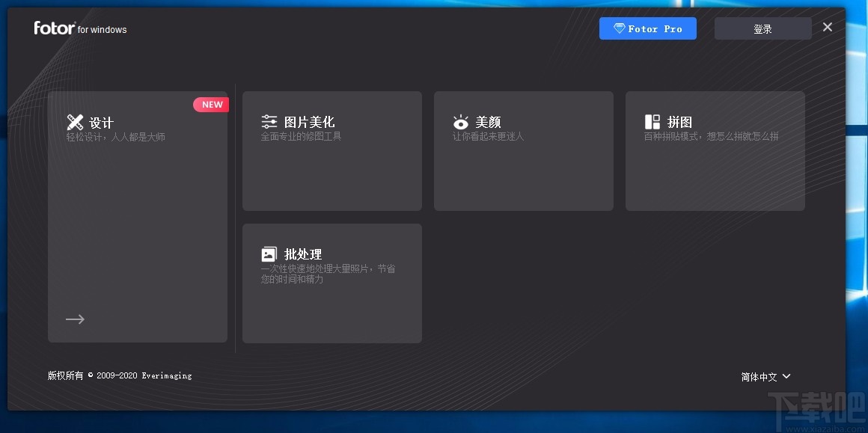Click the Fotor logo
This screenshot has width=868, height=433.
coord(54,28)
